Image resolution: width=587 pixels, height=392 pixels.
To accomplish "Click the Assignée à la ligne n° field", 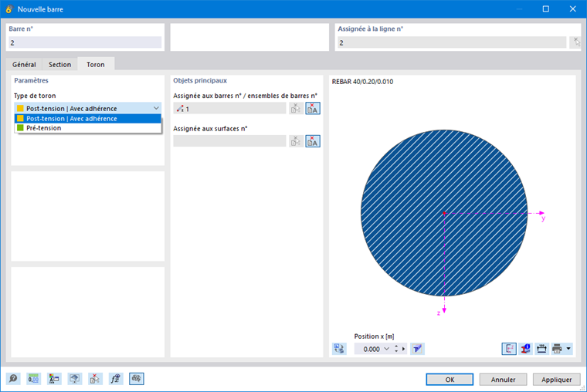I will point(452,42).
